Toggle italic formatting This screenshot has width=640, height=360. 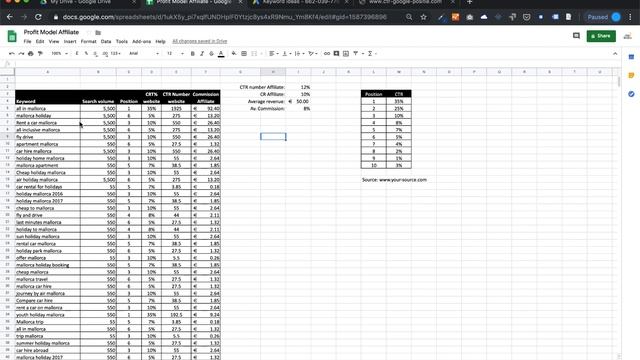coord(202,53)
